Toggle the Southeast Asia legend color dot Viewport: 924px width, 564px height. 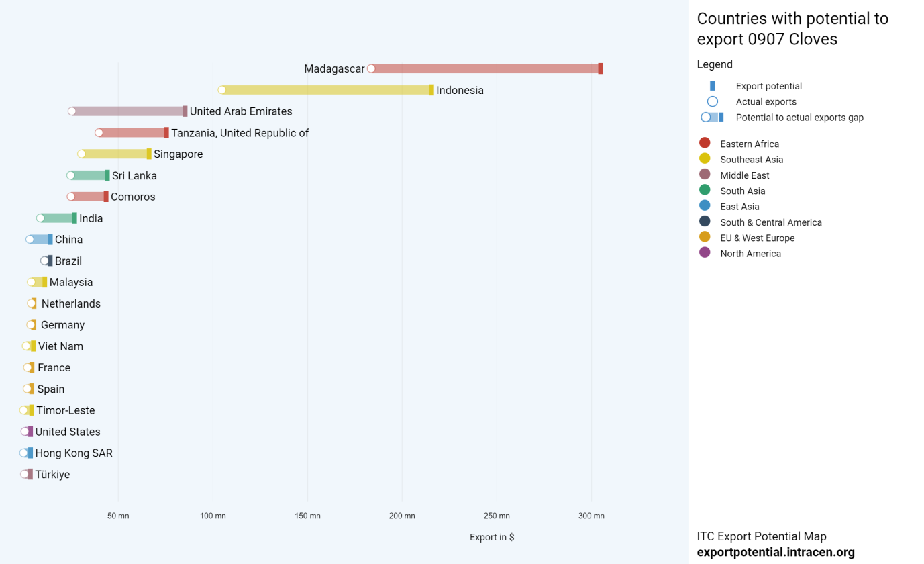tap(705, 159)
